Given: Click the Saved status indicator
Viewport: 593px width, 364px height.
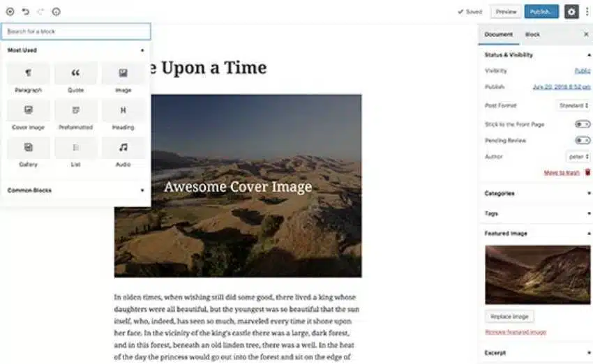Looking at the screenshot, I should coord(470,12).
